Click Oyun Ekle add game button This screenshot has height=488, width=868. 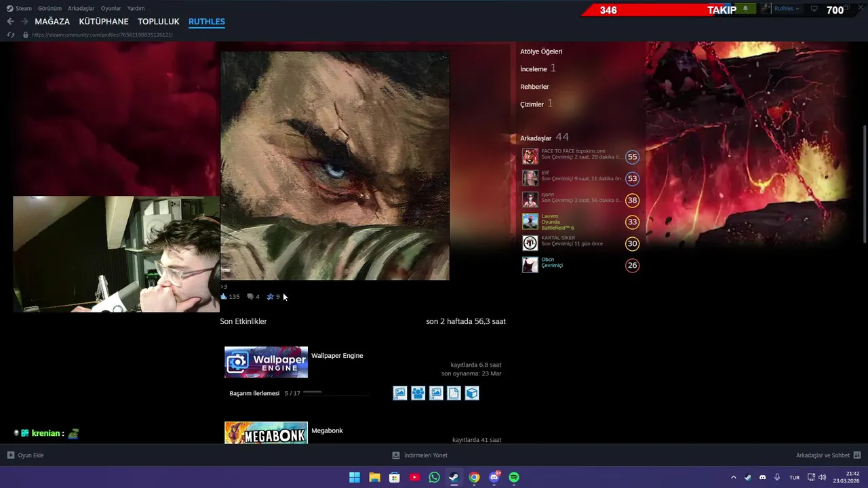(x=26, y=455)
